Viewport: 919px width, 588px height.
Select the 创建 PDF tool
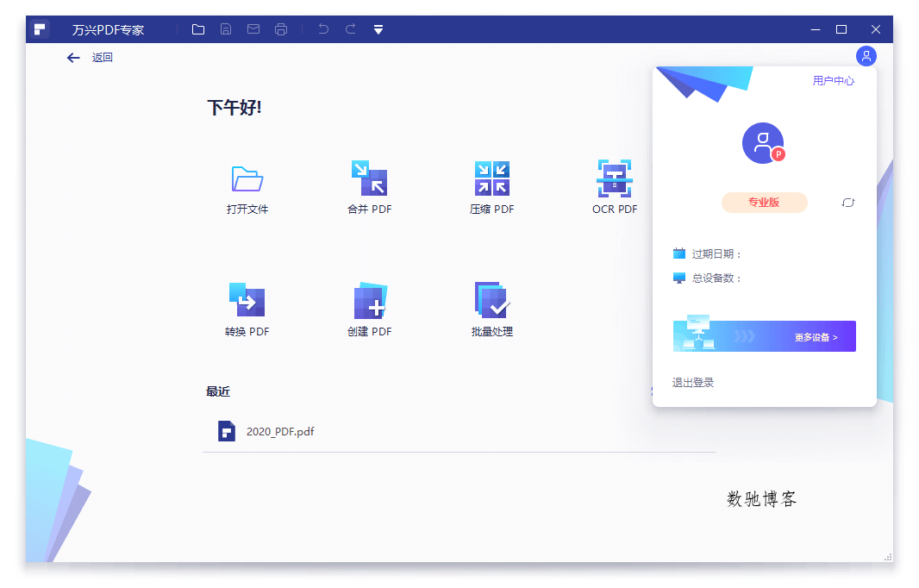click(369, 310)
